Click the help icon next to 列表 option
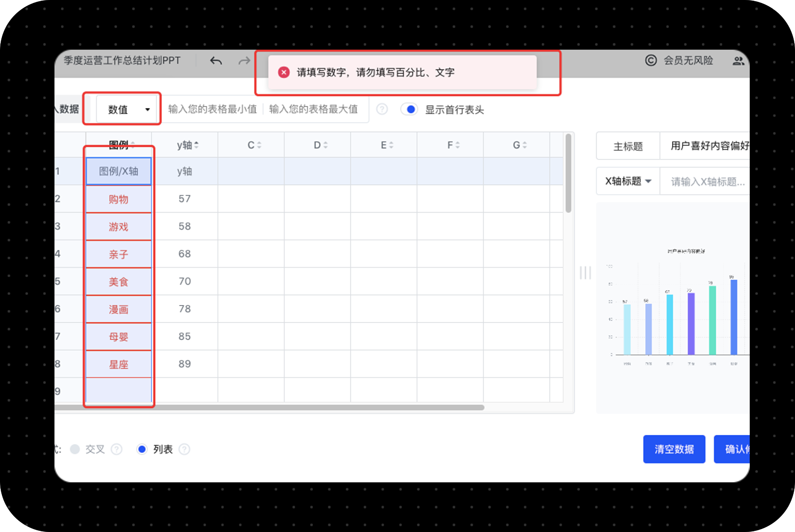The image size is (795, 532). tap(184, 449)
